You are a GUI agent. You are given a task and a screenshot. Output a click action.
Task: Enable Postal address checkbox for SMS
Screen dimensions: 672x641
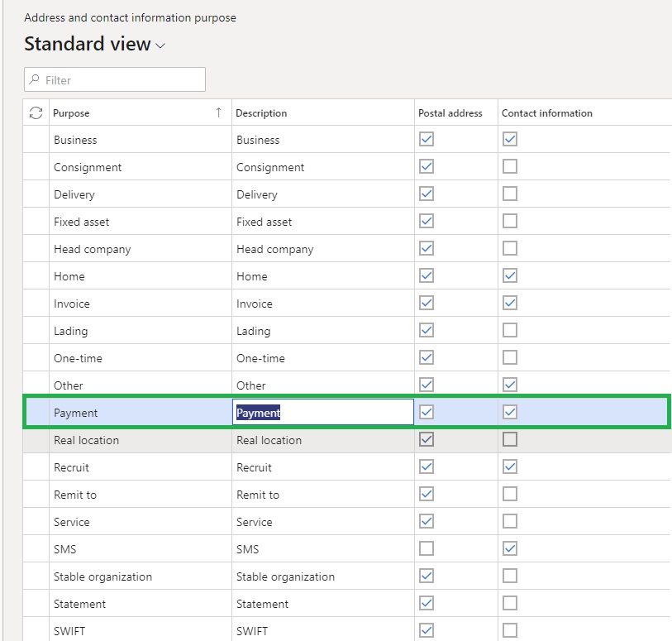tap(427, 549)
